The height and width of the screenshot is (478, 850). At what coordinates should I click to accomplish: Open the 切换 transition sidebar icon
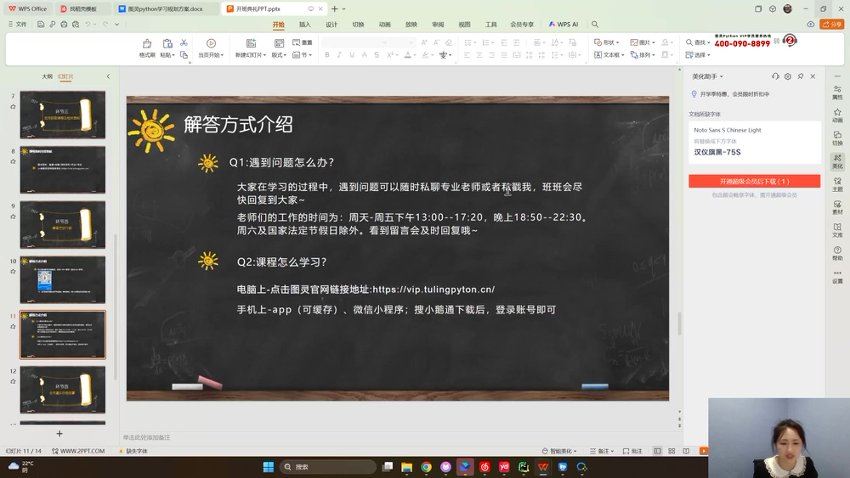click(838, 138)
